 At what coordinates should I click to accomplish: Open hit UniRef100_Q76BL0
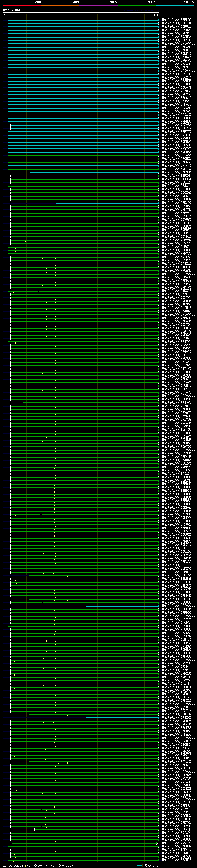pos(177,741)
